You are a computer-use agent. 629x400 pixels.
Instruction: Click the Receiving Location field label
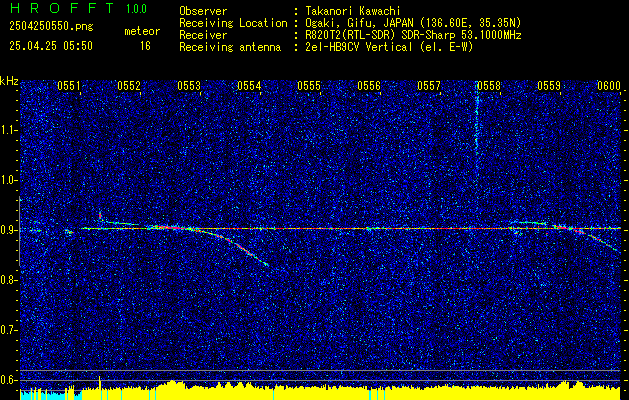point(233,23)
